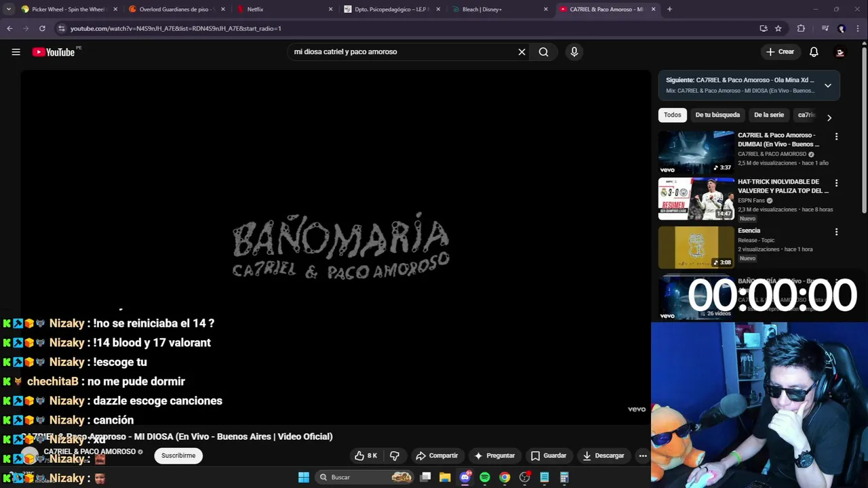
Task: Open Task View in the taskbar
Action: [x=425, y=477]
